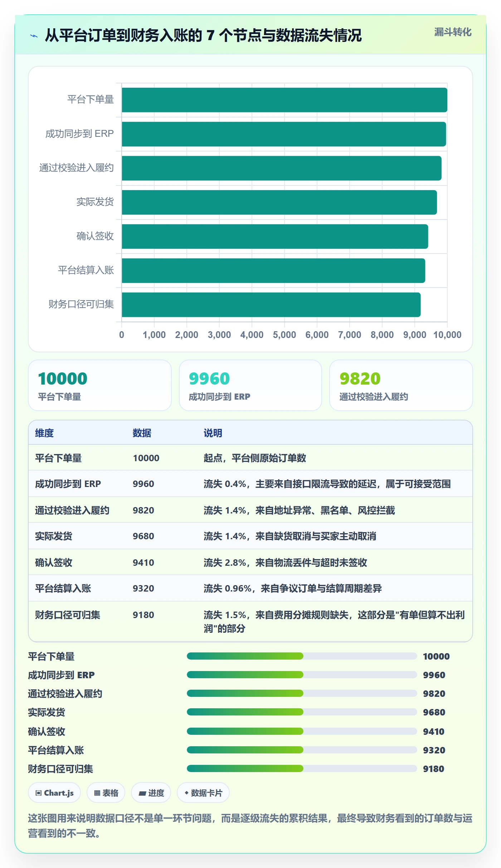Select the 表格 chip
The width and height of the screenshot is (501, 868).
click(106, 793)
